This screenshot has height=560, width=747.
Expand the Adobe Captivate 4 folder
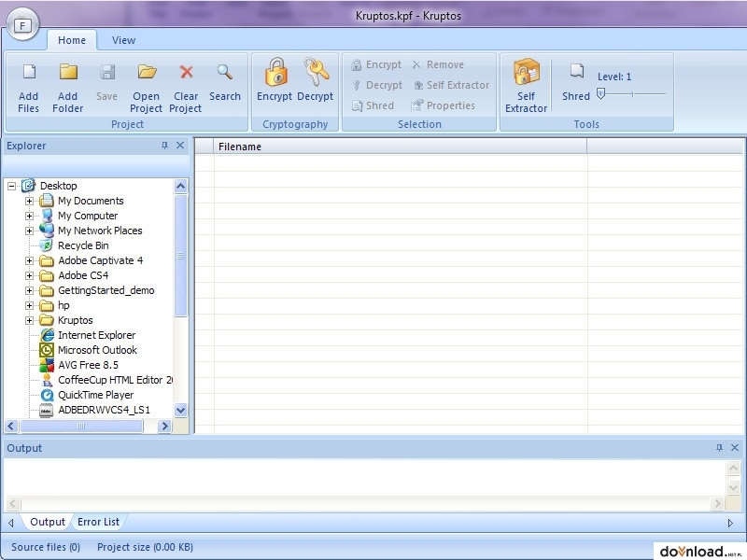(x=29, y=261)
